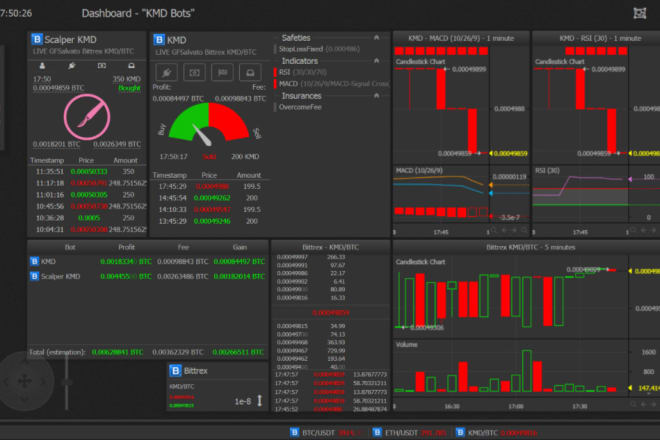Screen dimensions: 660x440
Task: Select the 14:45:54 trade row in KMD panel
Action: (210, 198)
